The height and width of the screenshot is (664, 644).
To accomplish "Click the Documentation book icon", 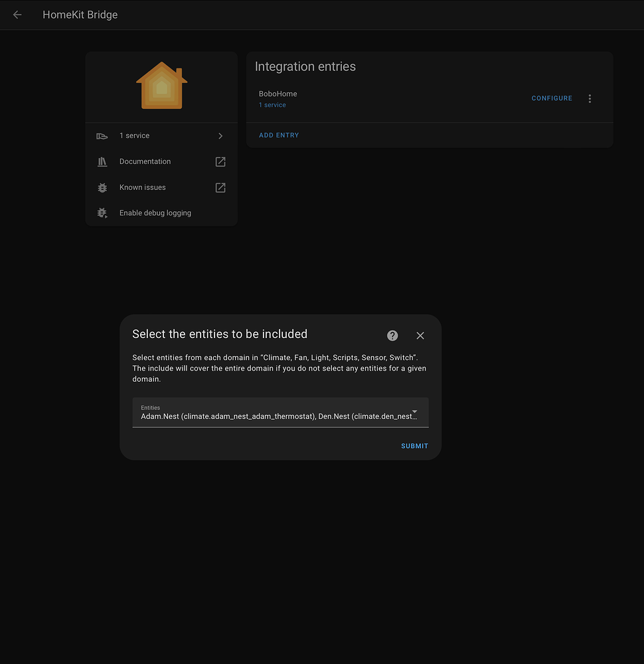I will 102,162.
